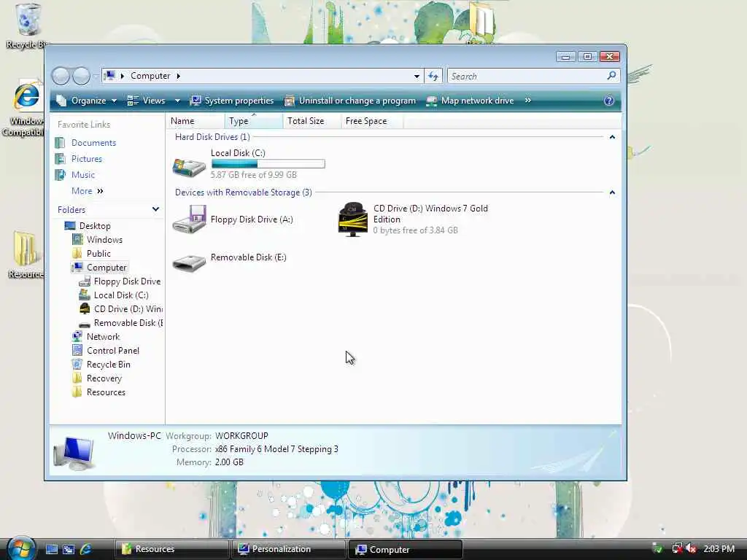Collapse Devices with Removable Storage group

(612, 192)
